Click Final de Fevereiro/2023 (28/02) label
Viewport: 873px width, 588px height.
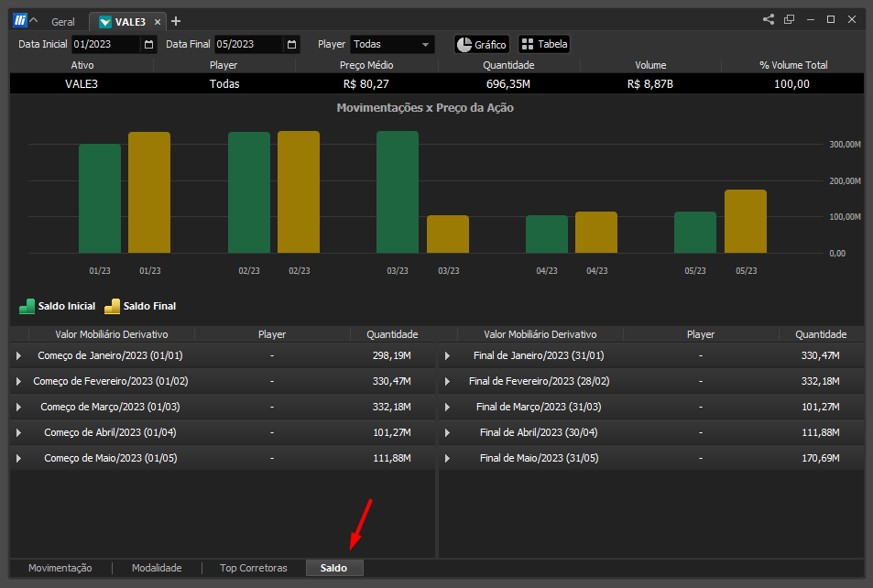(x=539, y=381)
